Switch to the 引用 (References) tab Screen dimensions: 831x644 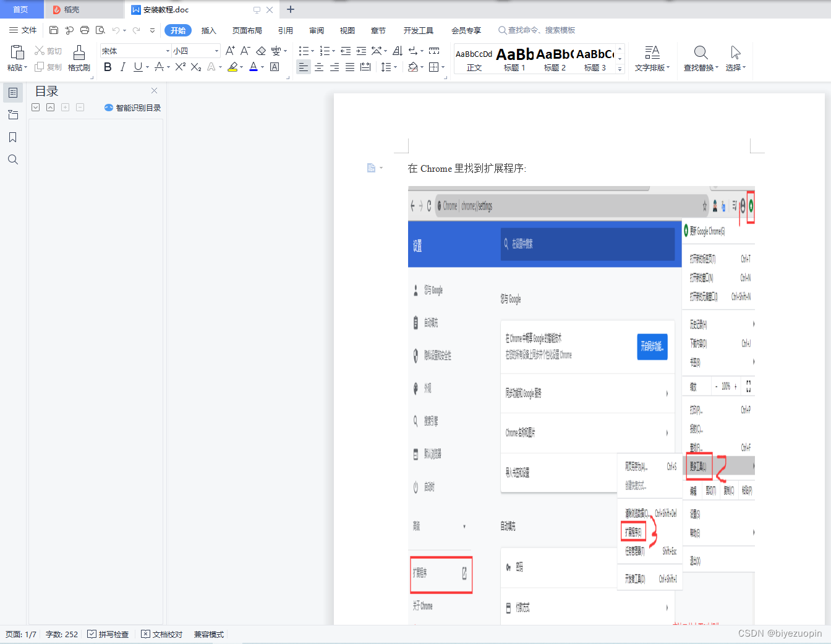click(x=286, y=30)
